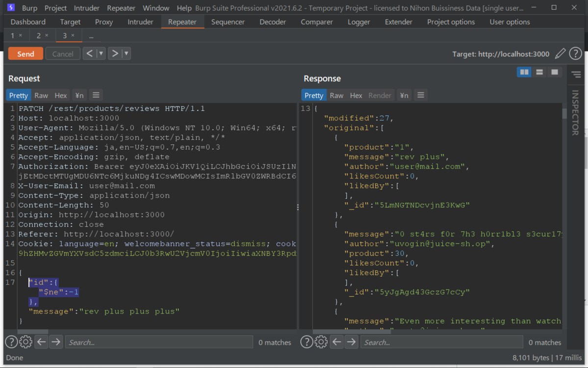Go to previous match in Request search
The width and height of the screenshot is (588, 368).
(41, 342)
